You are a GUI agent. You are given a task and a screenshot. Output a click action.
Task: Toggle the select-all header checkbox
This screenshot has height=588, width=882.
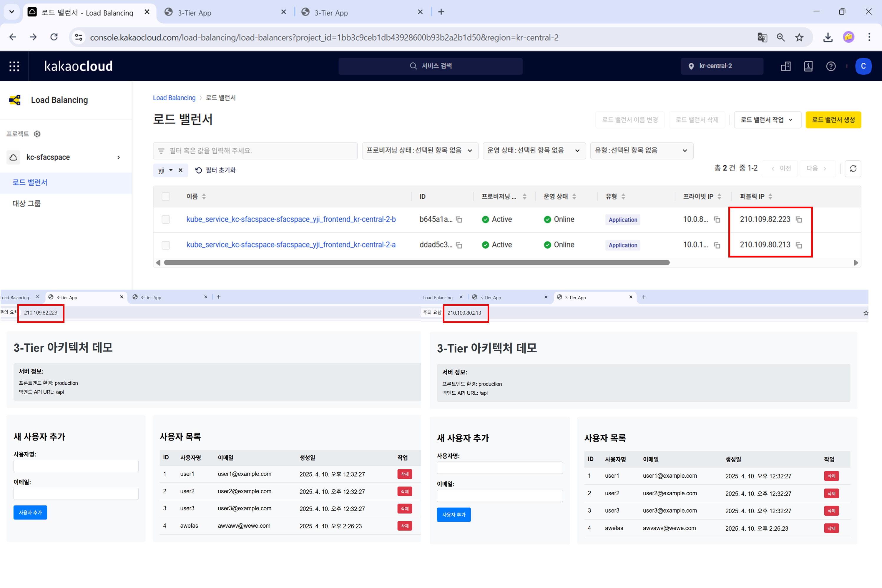click(166, 197)
